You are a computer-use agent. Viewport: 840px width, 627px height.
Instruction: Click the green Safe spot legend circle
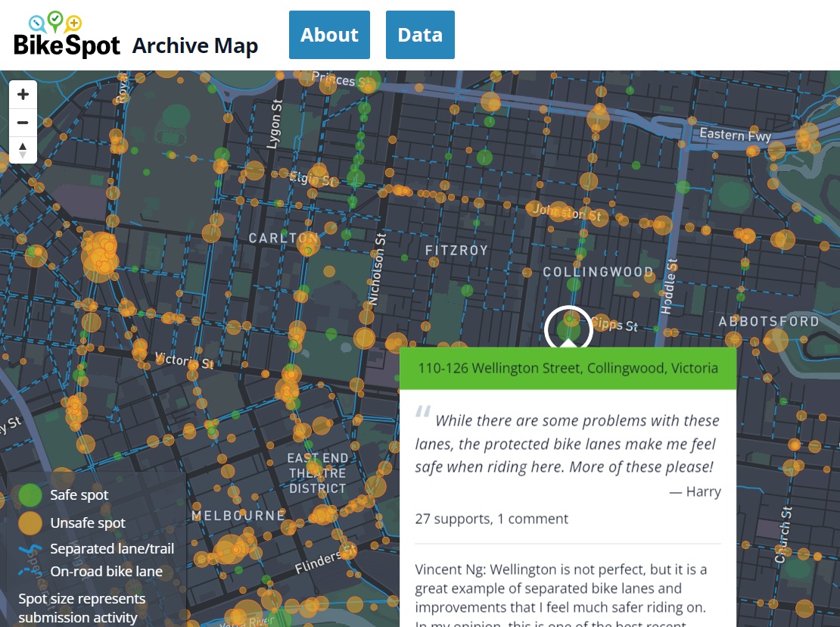coord(30,495)
